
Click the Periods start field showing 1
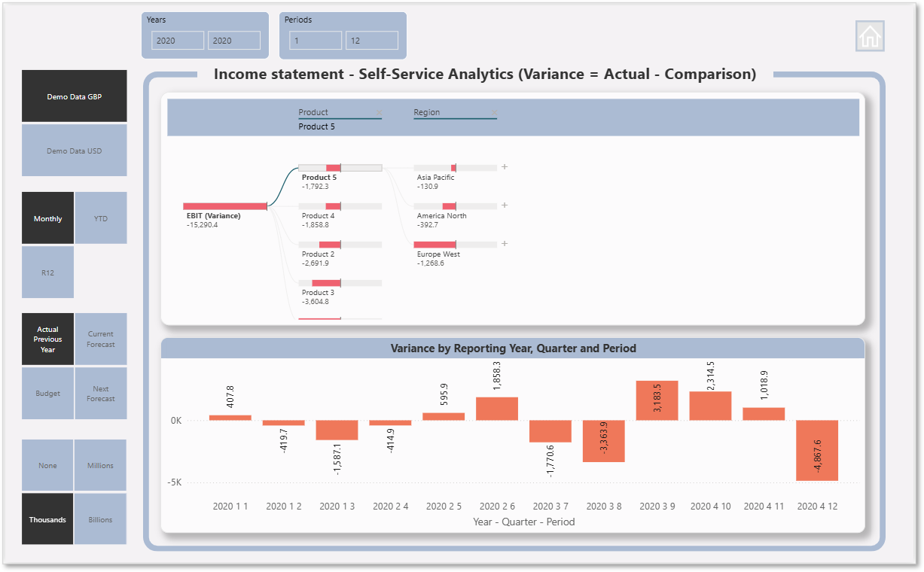[x=316, y=41]
